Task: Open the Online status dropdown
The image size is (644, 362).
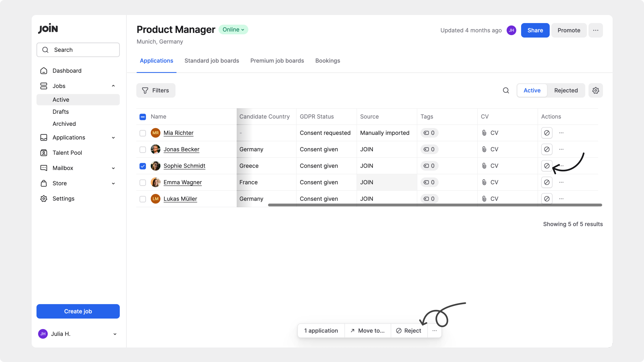Action: pyautogui.click(x=233, y=29)
